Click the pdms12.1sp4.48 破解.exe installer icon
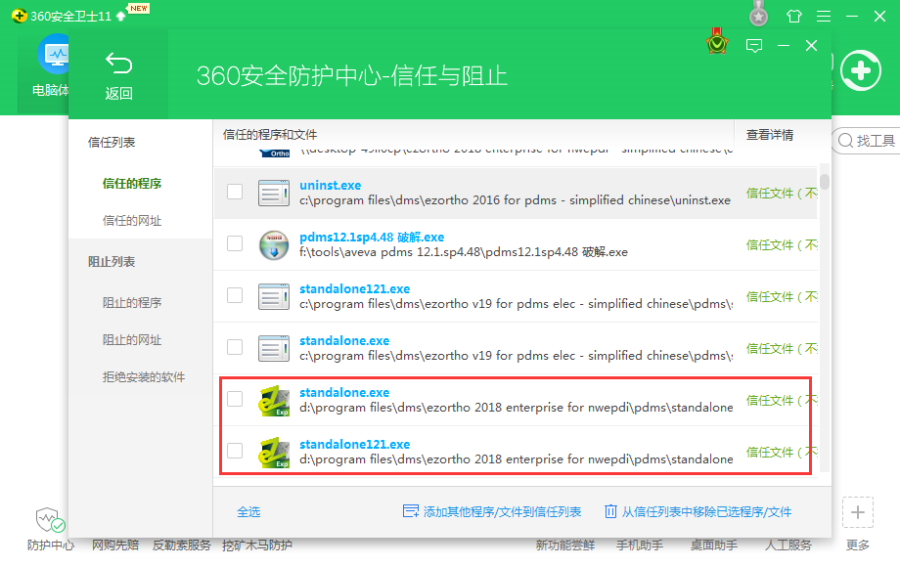The image size is (900, 567). point(273,245)
